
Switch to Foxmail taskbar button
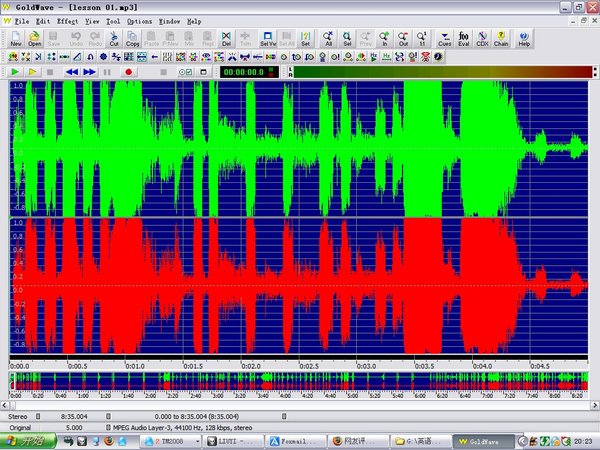pyautogui.click(x=296, y=441)
